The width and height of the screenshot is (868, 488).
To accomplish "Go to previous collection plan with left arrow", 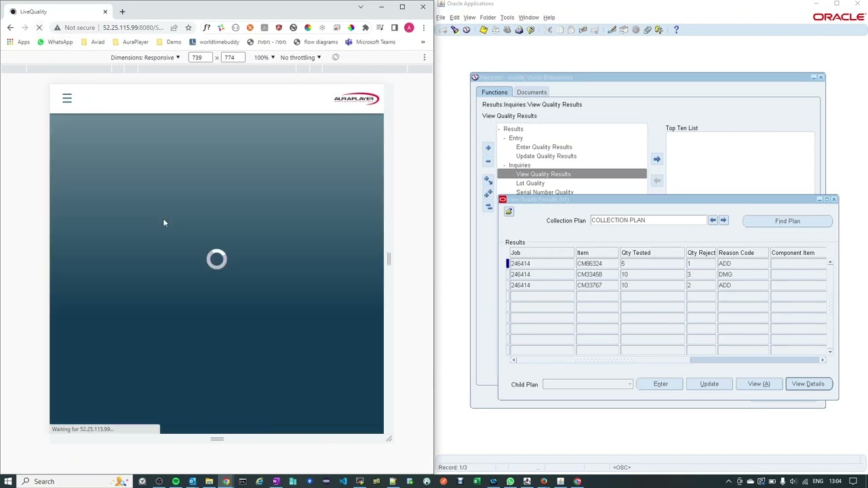I will tap(713, 220).
